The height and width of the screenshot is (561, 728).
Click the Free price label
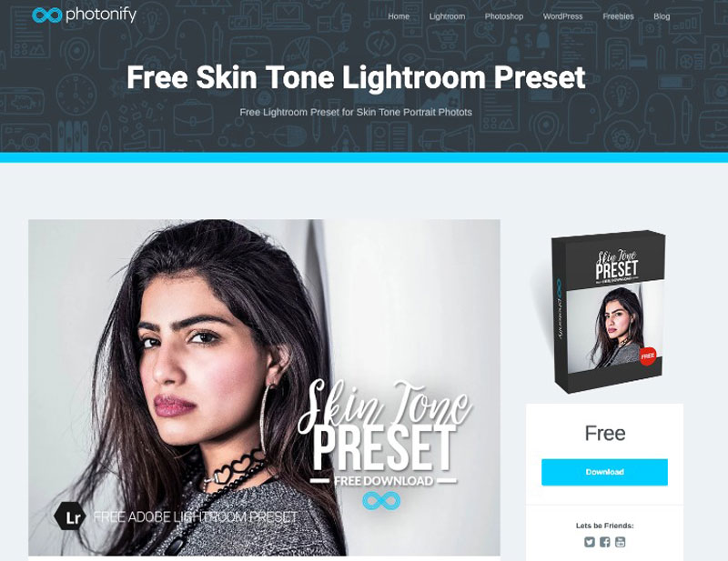coord(604,434)
